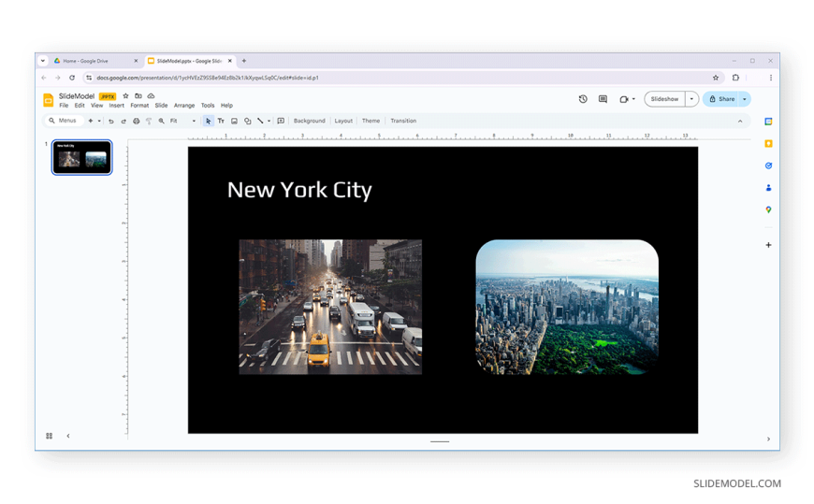814x504 pixels.
Task: Add a new slide with plus icon
Action: click(x=91, y=121)
